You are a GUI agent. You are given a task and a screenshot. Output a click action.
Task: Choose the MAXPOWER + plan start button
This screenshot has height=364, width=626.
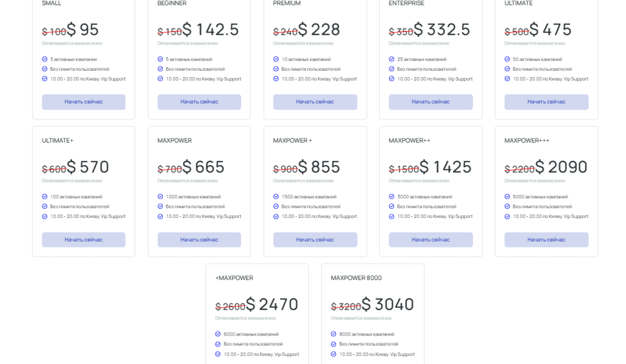[315, 240]
